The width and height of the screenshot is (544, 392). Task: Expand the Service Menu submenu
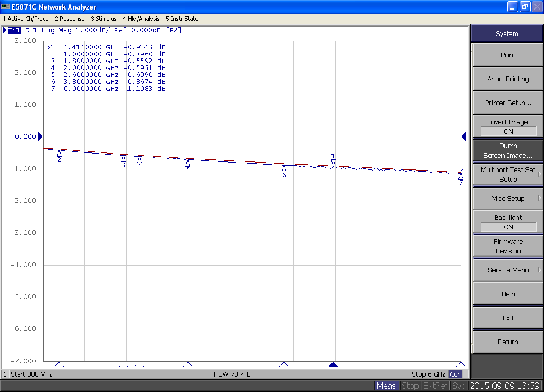coord(508,270)
